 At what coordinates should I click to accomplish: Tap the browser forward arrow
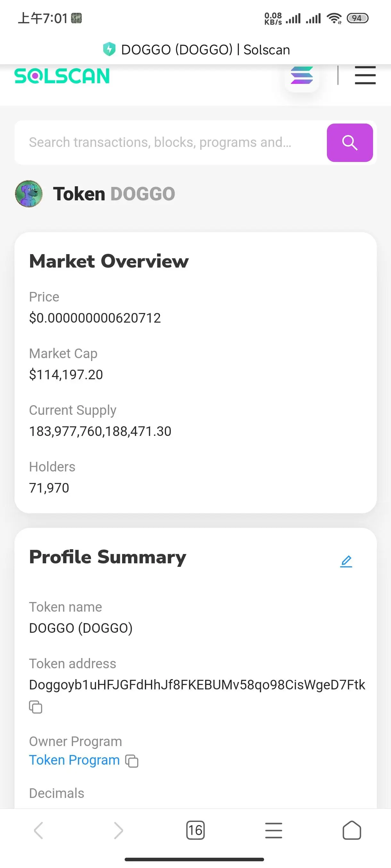pyautogui.click(x=118, y=830)
